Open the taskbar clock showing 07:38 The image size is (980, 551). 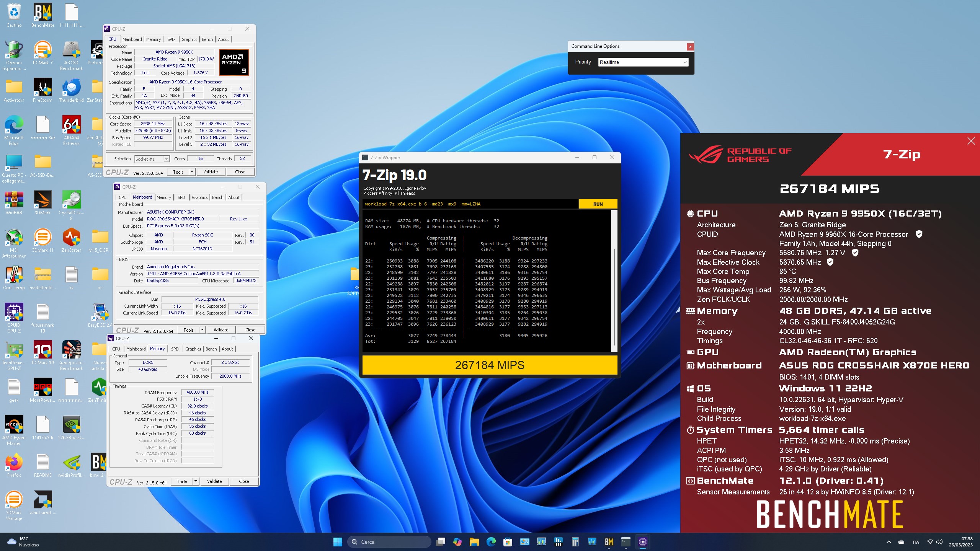[x=960, y=541]
